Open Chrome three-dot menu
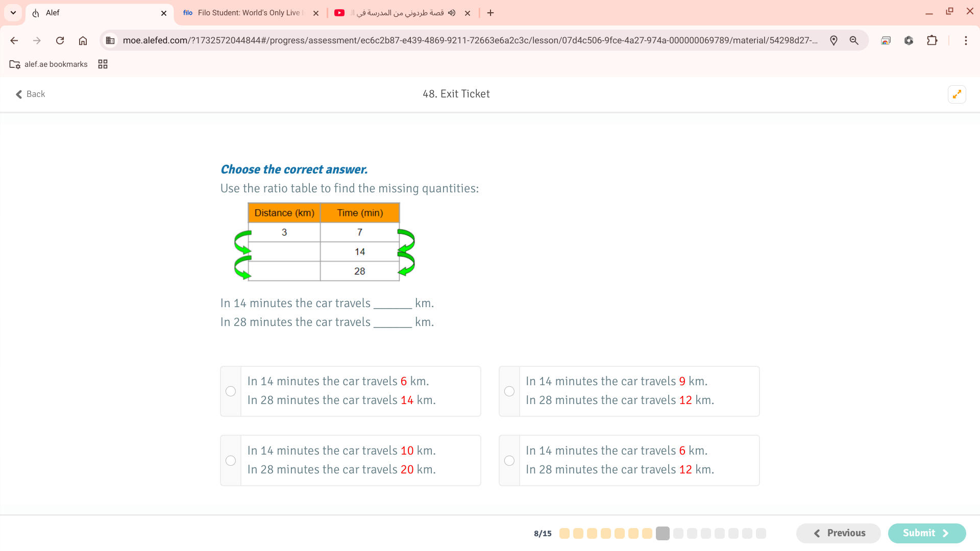Viewport: 980px width, 551px height. [x=966, y=41]
